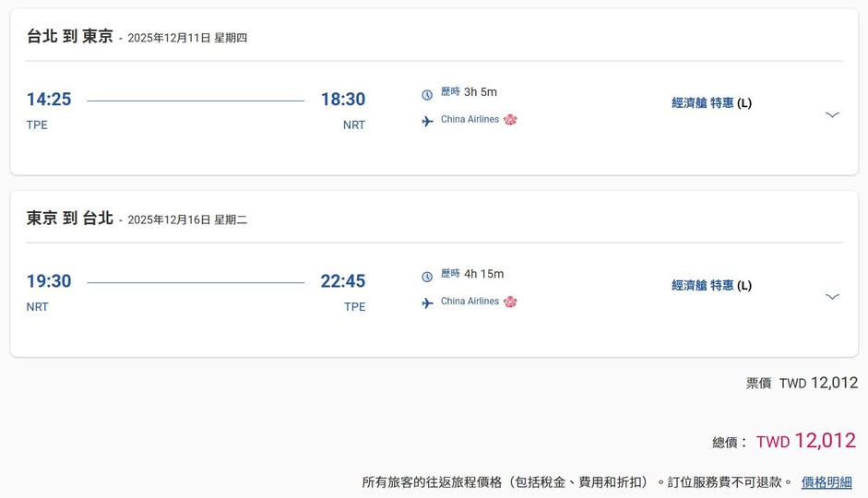
Task: Click 經濟艙 特惠 (L) on return flight
Action: (711, 286)
